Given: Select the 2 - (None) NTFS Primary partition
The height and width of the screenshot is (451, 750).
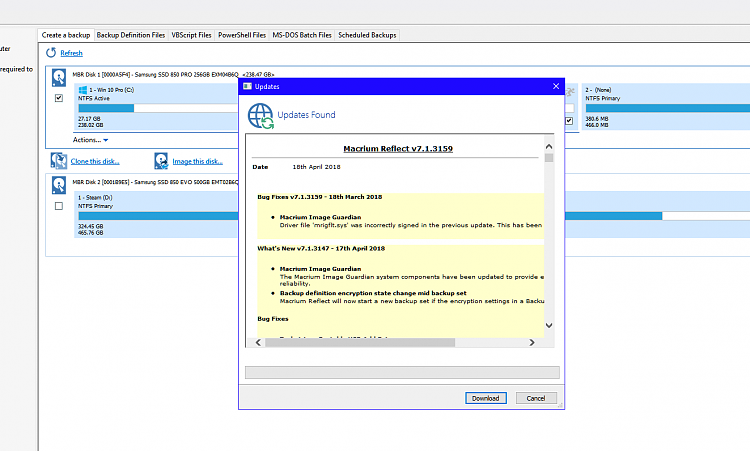Looking at the screenshot, I should pos(666,107).
